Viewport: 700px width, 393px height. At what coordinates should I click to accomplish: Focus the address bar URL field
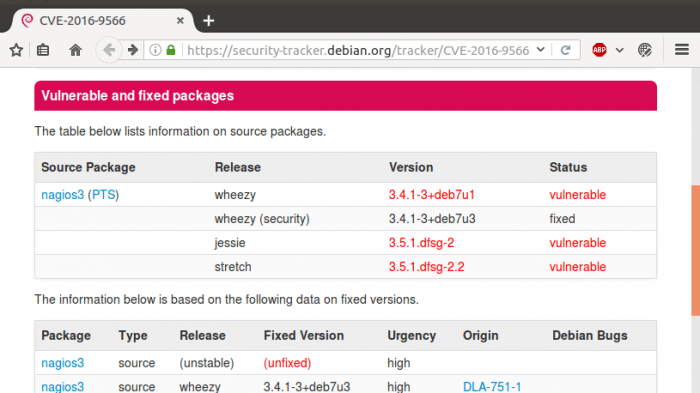pos(358,50)
